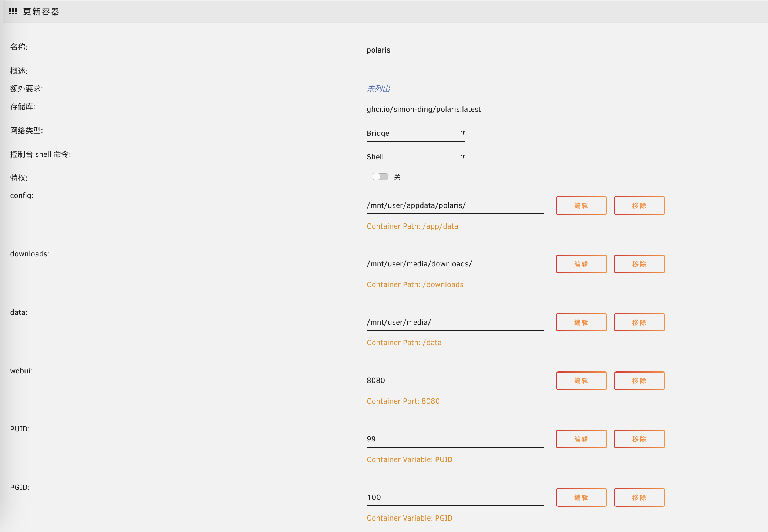Click the ghcr.io repository input field
Viewport: 768px width, 532px height.
[x=455, y=110]
